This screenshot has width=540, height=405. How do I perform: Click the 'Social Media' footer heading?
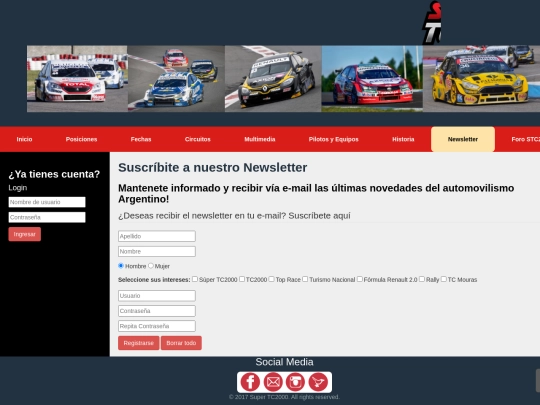(284, 362)
